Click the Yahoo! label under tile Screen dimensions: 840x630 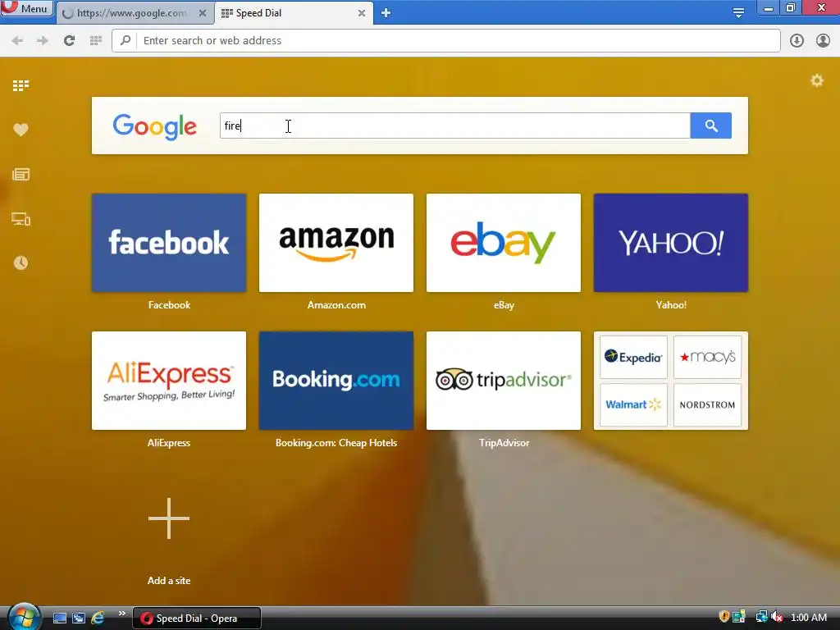(x=671, y=305)
